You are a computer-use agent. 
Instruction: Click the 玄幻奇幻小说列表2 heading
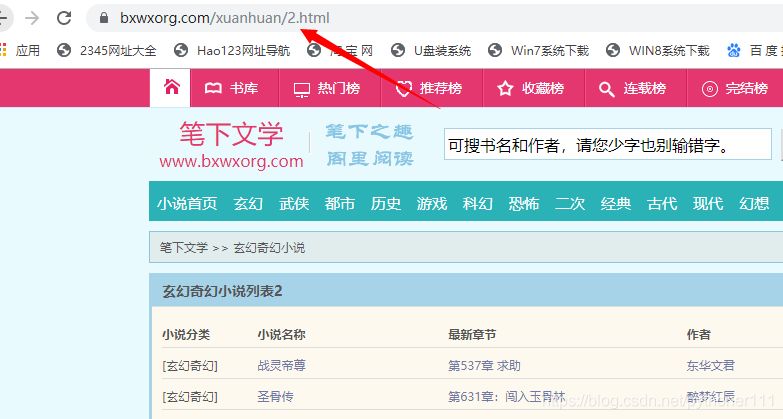(x=222, y=291)
